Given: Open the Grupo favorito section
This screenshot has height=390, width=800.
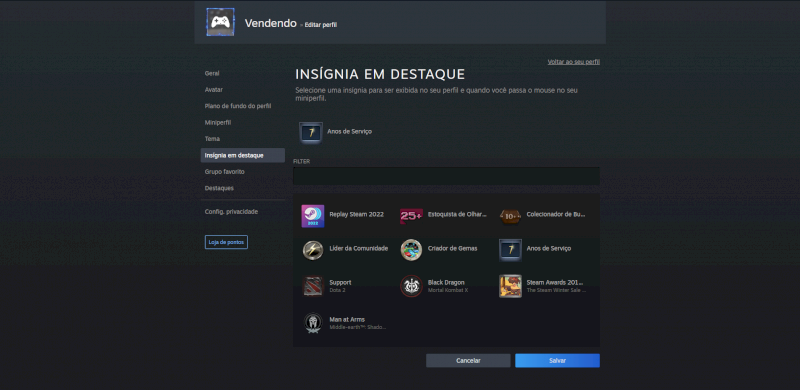Looking at the screenshot, I should pyautogui.click(x=224, y=172).
